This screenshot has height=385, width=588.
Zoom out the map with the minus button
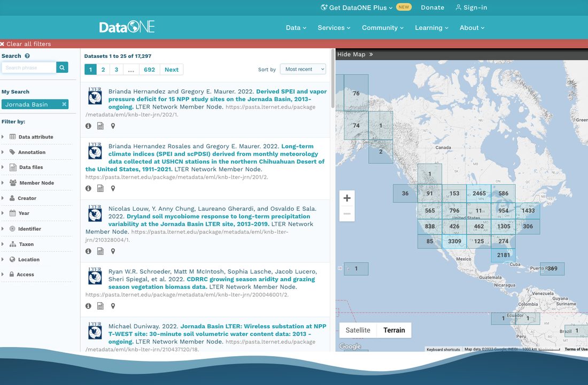click(347, 214)
